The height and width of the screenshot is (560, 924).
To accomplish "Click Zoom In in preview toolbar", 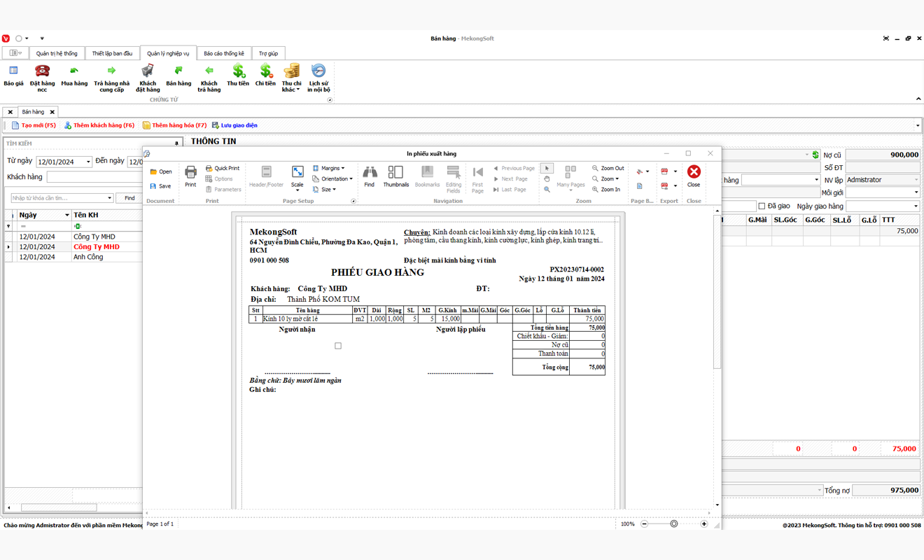I will pos(605,190).
